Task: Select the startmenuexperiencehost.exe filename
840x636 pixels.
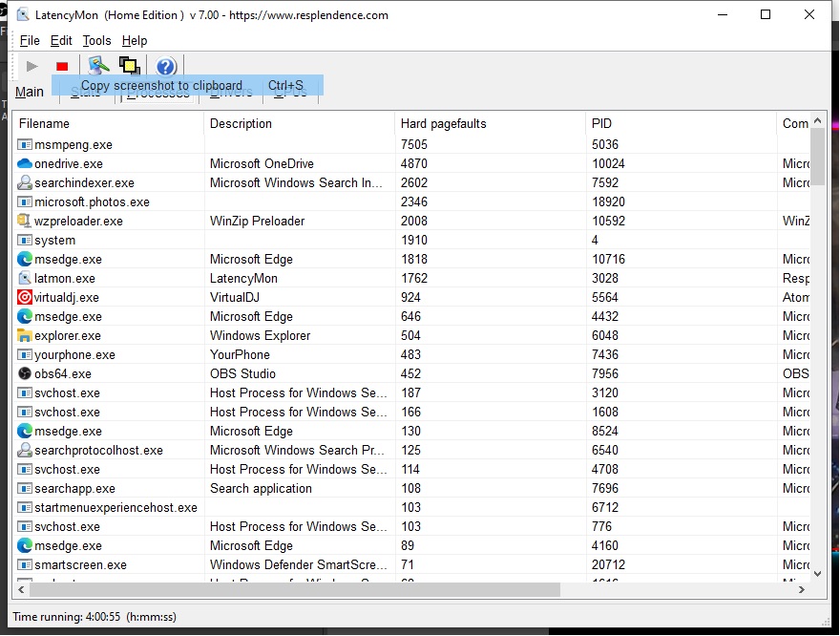Action: point(115,507)
